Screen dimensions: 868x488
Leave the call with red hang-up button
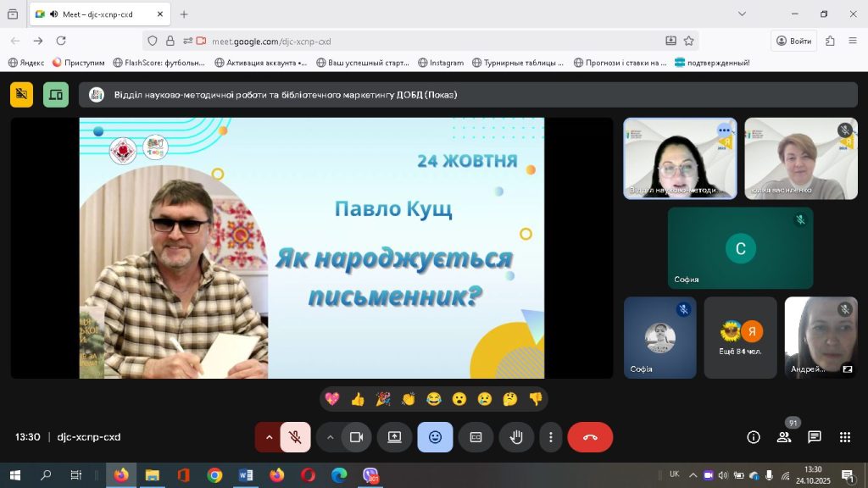tap(590, 437)
